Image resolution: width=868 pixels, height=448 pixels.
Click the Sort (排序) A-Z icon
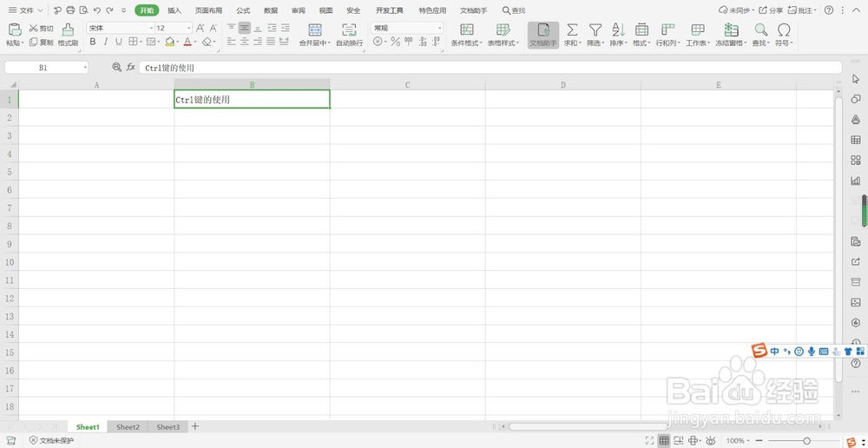point(618,30)
